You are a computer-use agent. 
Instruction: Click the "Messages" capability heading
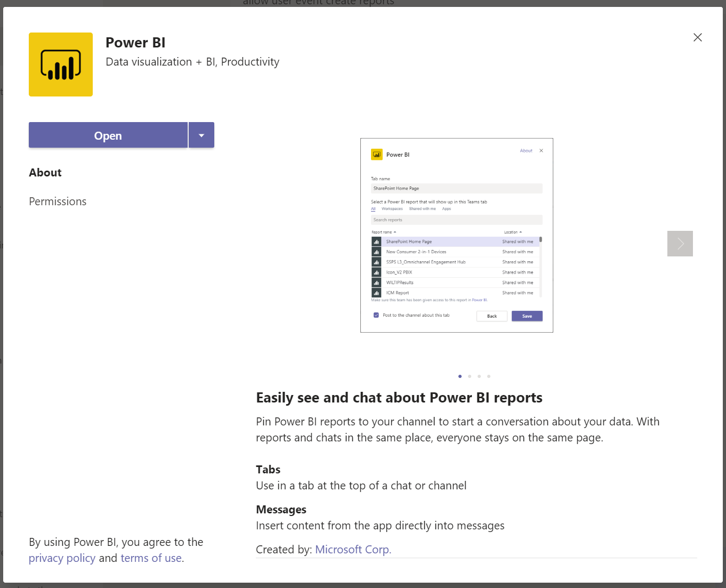[x=281, y=510]
